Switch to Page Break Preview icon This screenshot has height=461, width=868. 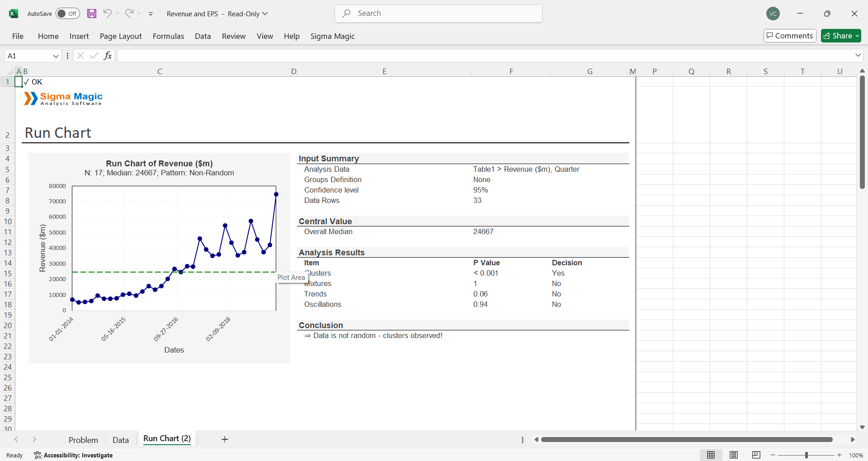pyautogui.click(x=756, y=455)
